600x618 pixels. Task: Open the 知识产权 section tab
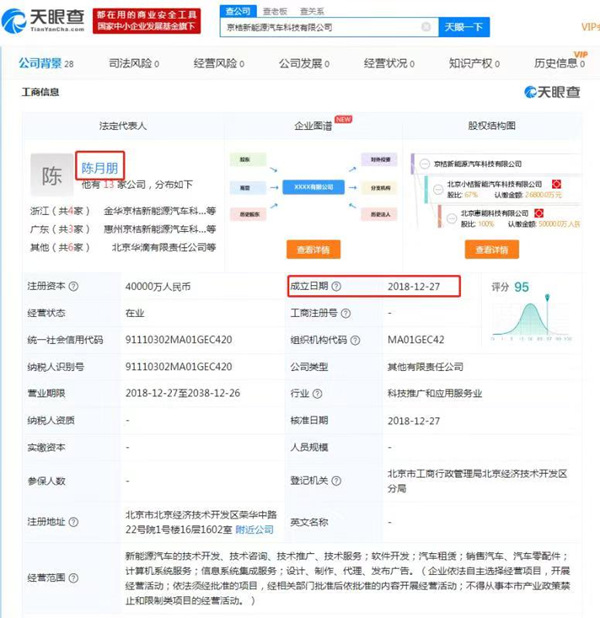(x=474, y=63)
